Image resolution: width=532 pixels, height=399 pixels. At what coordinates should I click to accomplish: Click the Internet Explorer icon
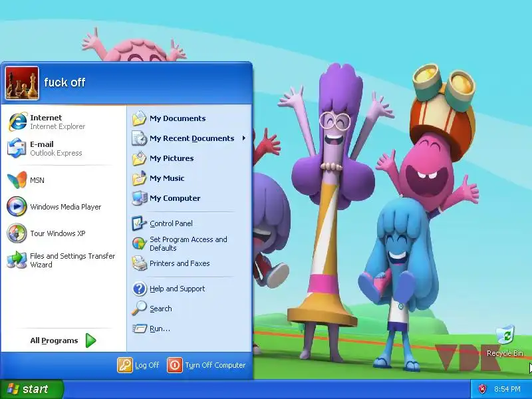pos(17,122)
